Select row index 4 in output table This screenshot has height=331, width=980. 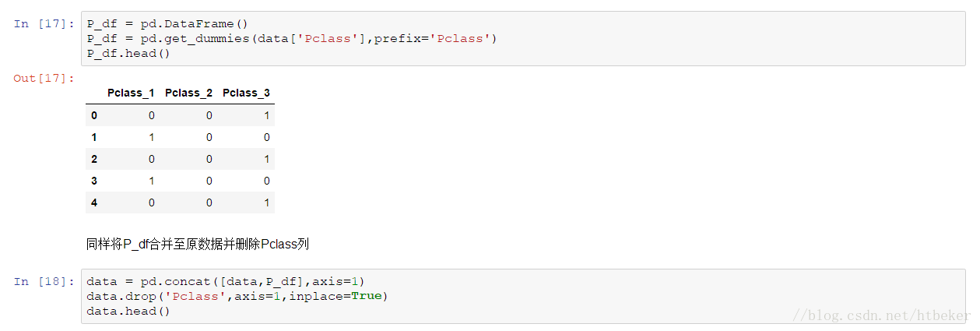(x=94, y=202)
